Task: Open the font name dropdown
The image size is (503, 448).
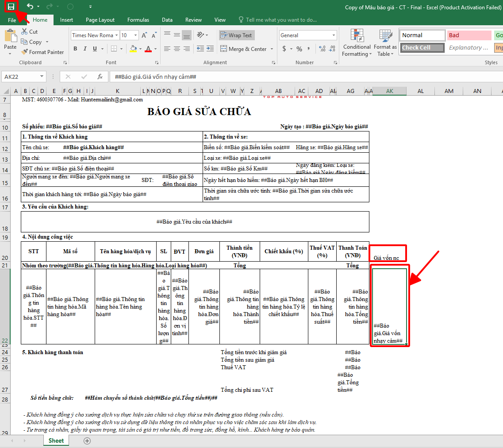Action: (x=117, y=35)
